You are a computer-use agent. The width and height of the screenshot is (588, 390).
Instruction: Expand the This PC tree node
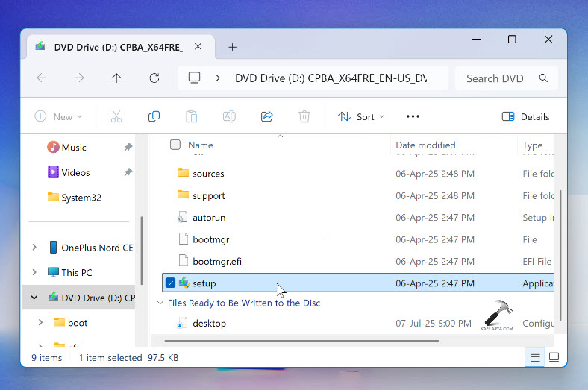[x=34, y=272]
